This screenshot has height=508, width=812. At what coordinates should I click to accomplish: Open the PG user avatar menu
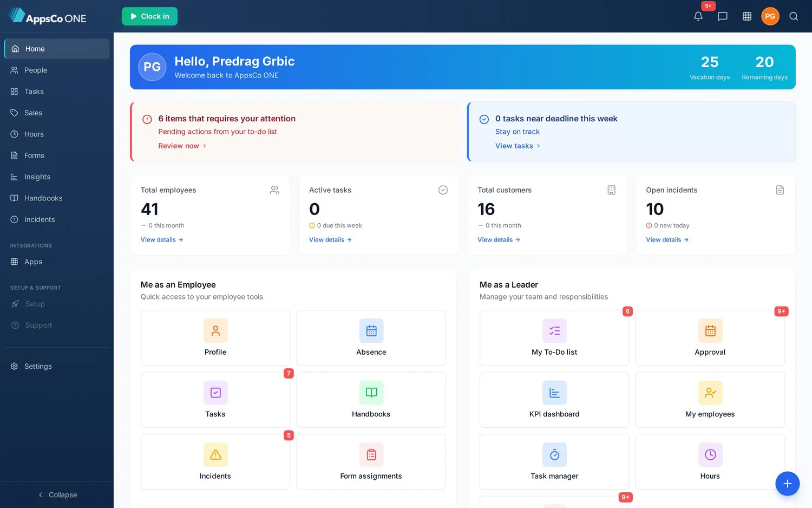click(770, 16)
